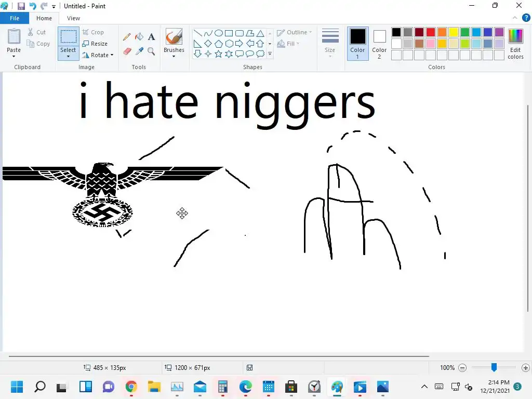Click the Undo arrow in the title bar
Viewport: 532px width, 399px height.
(33, 6)
